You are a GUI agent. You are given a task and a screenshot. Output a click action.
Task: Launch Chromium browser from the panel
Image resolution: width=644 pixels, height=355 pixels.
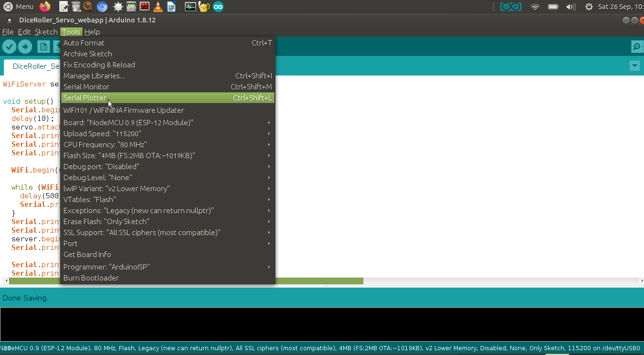[102, 7]
